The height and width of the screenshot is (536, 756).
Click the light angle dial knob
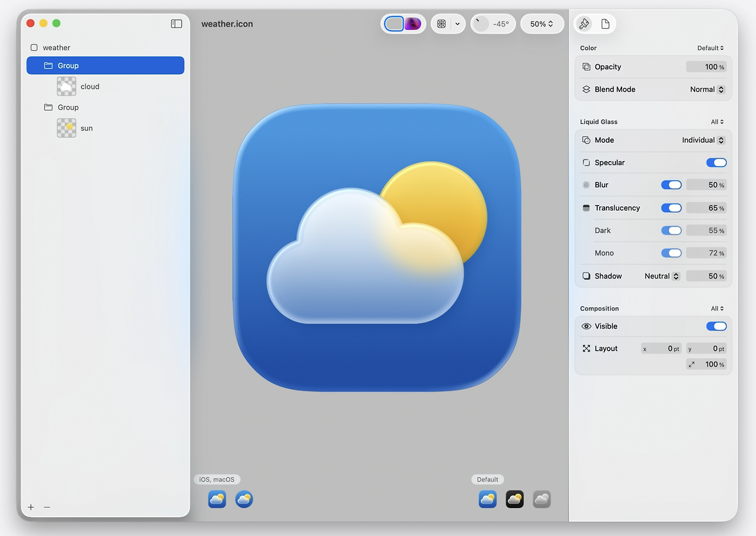(481, 24)
